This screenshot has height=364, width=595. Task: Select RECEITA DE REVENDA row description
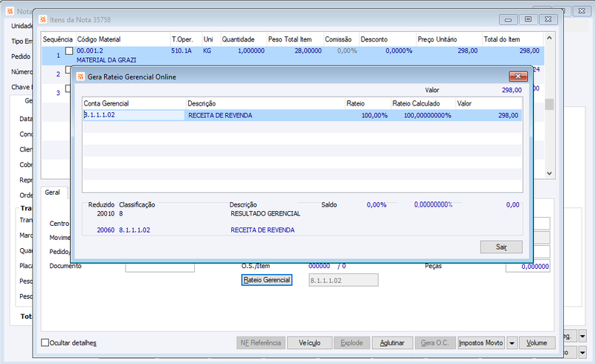[x=220, y=115]
